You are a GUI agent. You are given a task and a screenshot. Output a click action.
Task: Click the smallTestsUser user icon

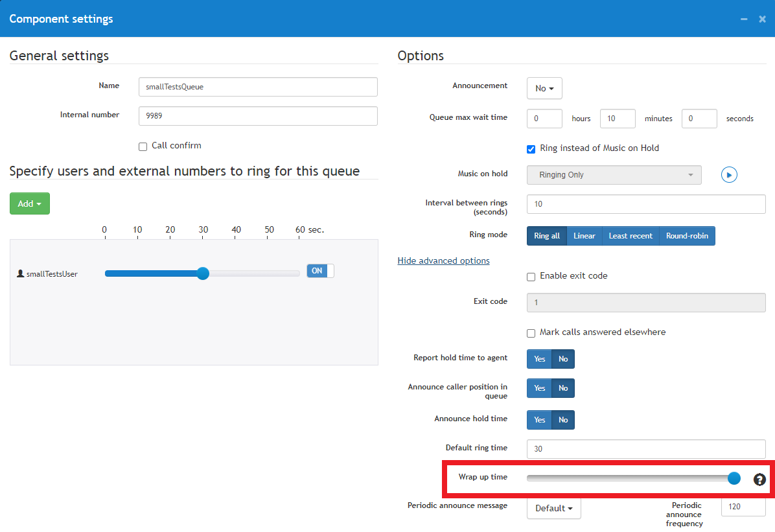20,273
